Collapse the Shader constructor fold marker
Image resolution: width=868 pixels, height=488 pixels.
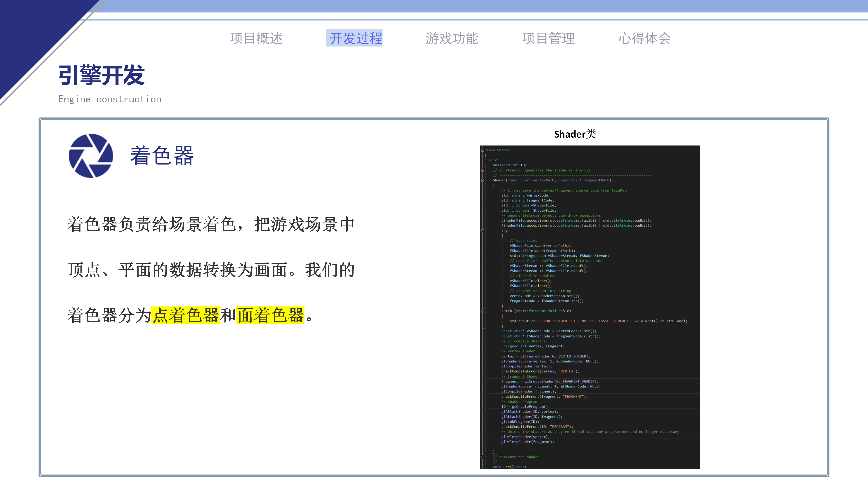[x=483, y=180]
